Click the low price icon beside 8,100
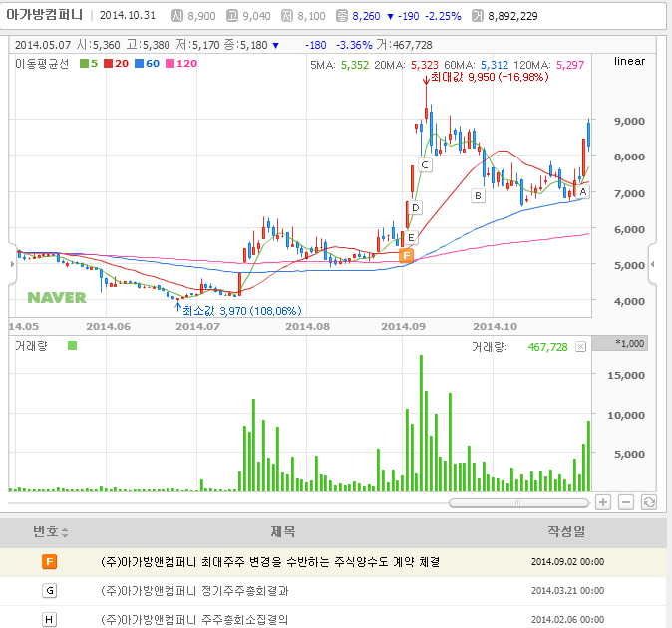672x628 pixels. 287,16
